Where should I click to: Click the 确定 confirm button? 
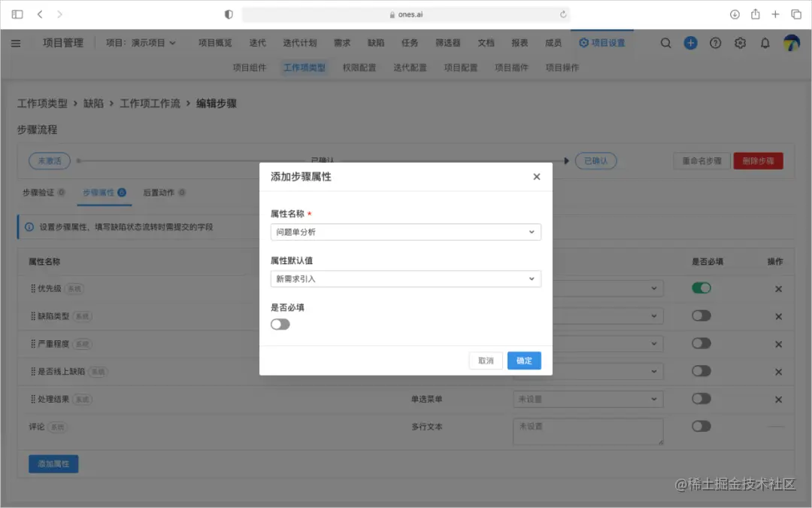(x=524, y=360)
